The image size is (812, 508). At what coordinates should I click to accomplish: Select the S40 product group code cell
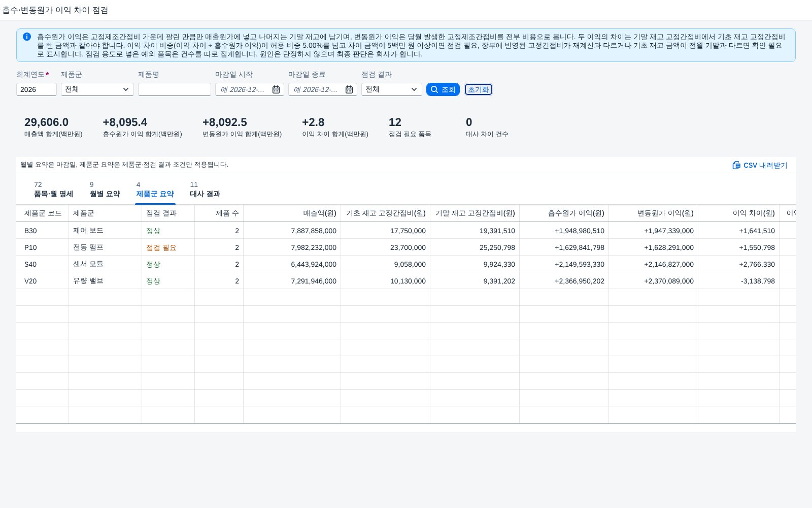(43, 264)
